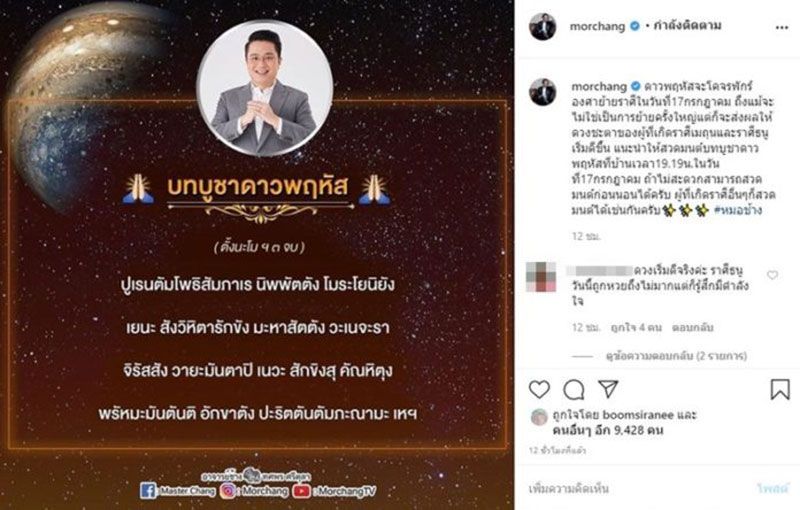View the ถูกใจ 4 คน comment likes

(636, 327)
